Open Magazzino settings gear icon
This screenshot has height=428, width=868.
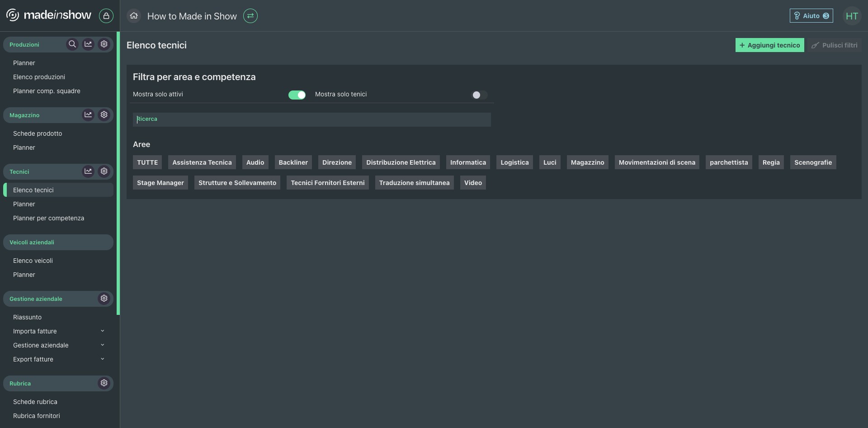click(x=104, y=115)
